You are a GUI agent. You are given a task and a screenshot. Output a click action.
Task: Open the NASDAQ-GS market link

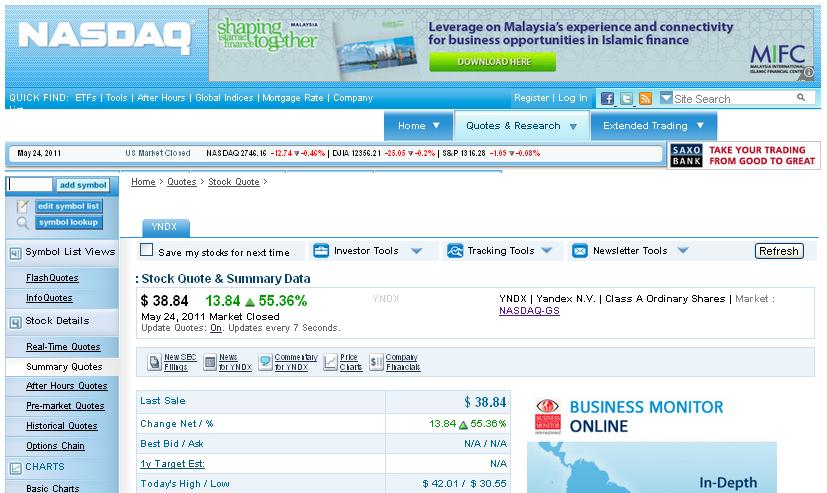tap(529, 311)
